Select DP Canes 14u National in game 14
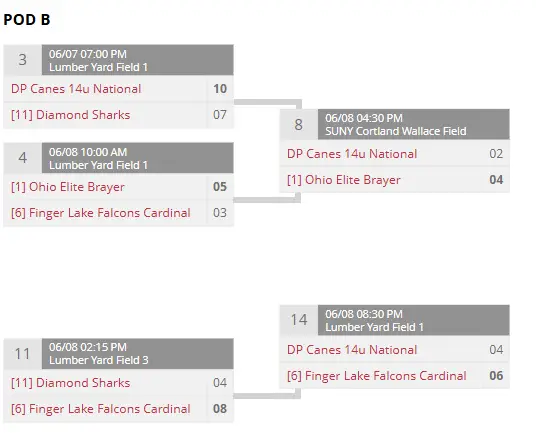The width and height of the screenshot is (536, 433). [x=352, y=350]
